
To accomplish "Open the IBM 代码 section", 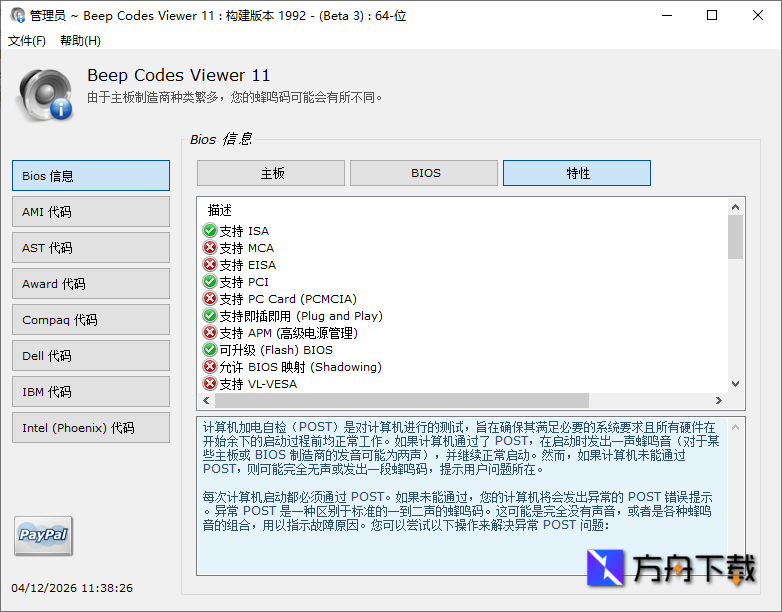I will pos(91,392).
